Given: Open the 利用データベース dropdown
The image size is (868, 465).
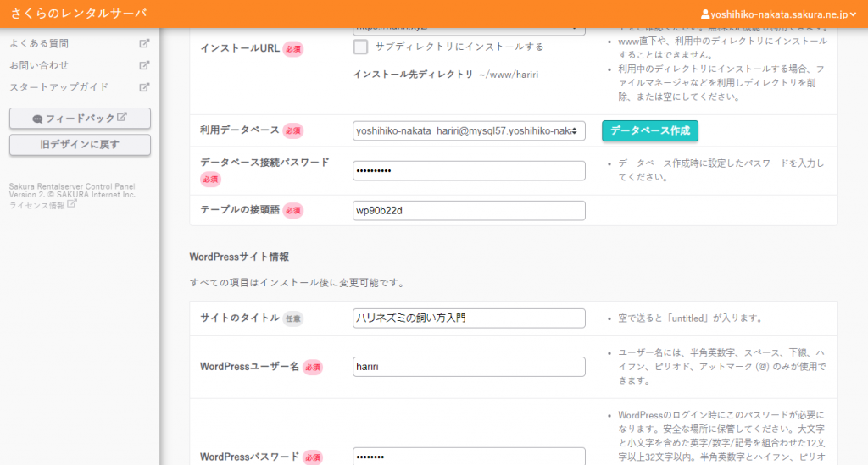Looking at the screenshot, I should pos(469,130).
